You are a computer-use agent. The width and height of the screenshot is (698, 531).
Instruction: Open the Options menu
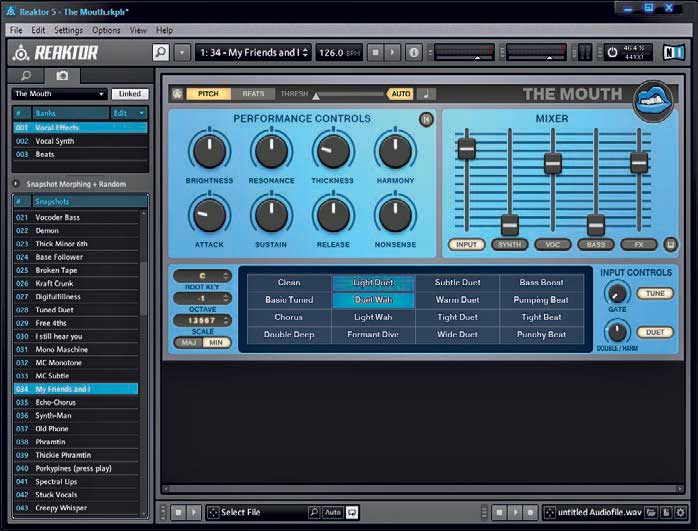click(x=106, y=30)
